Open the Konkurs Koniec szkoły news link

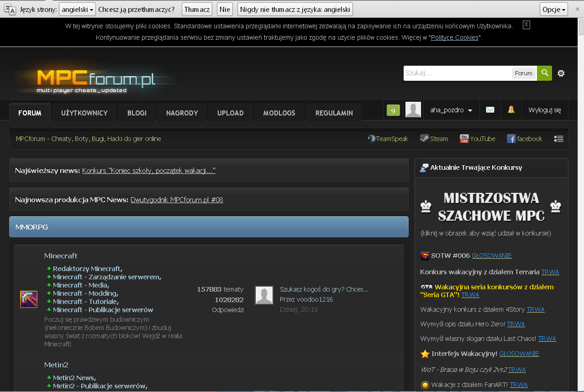(149, 170)
